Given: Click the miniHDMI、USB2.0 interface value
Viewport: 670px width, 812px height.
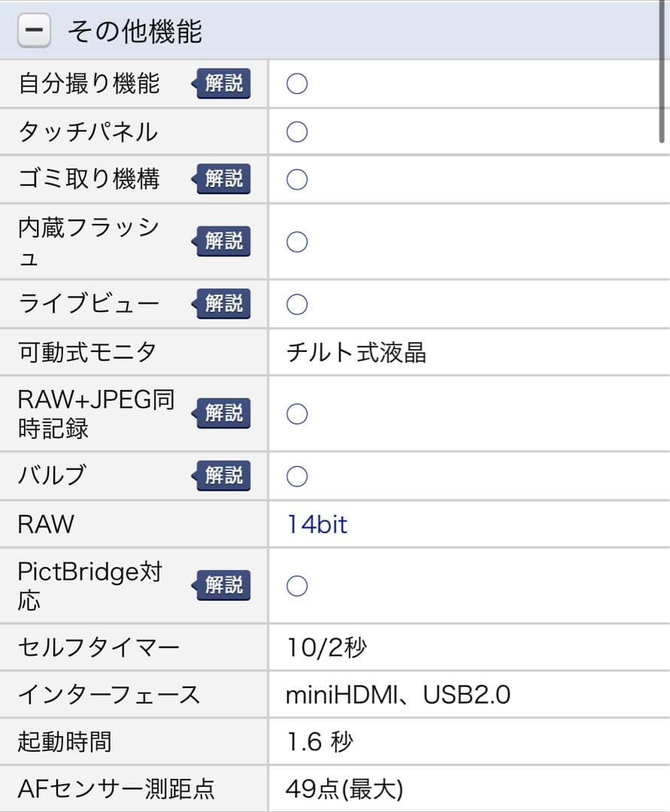Looking at the screenshot, I should (x=399, y=695).
